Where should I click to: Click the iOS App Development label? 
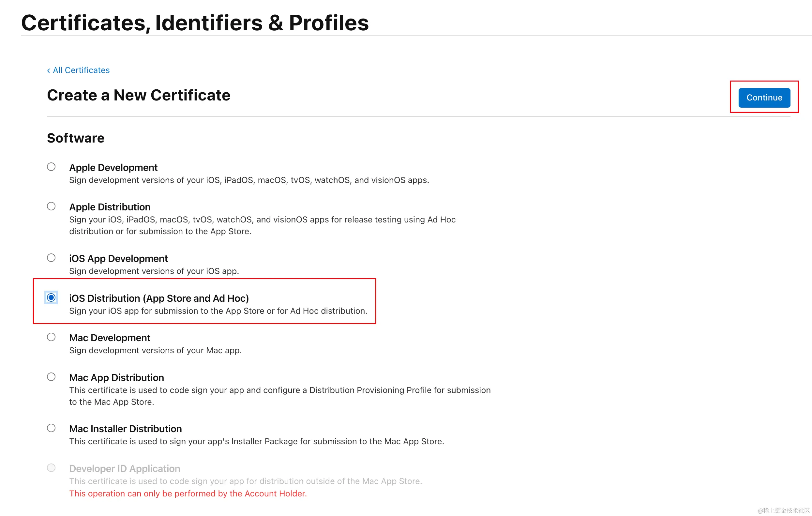(118, 259)
